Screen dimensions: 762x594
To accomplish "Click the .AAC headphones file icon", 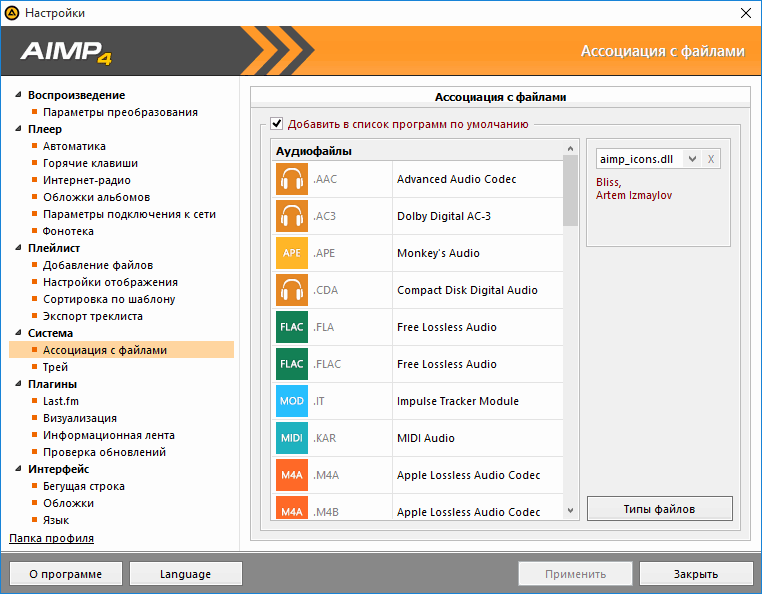I will coord(292,179).
